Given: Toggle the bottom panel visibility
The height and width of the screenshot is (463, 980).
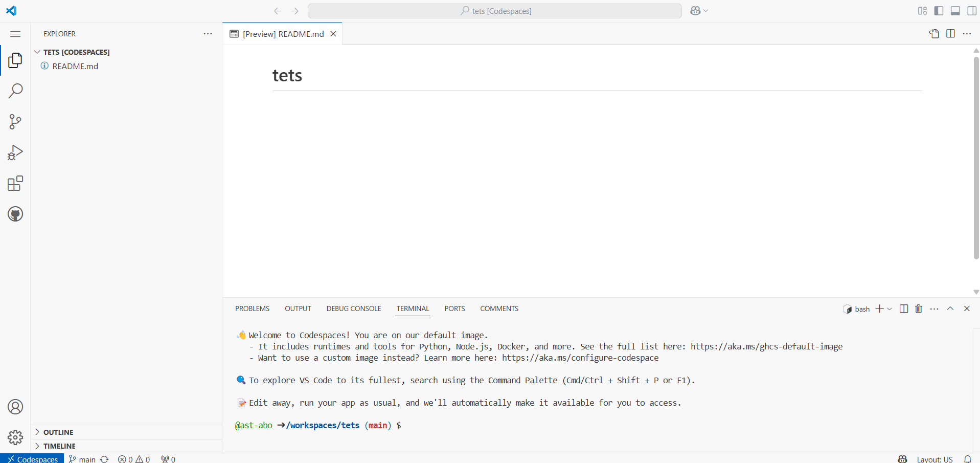Looking at the screenshot, I should click(x=955, y=11).
